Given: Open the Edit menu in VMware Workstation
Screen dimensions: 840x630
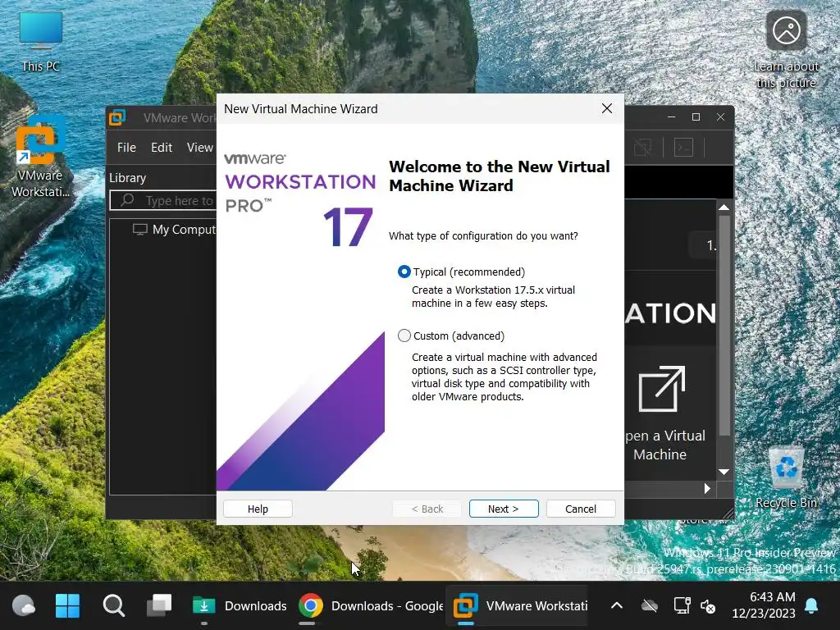Looking at the screenshot, I should point(162,148).
